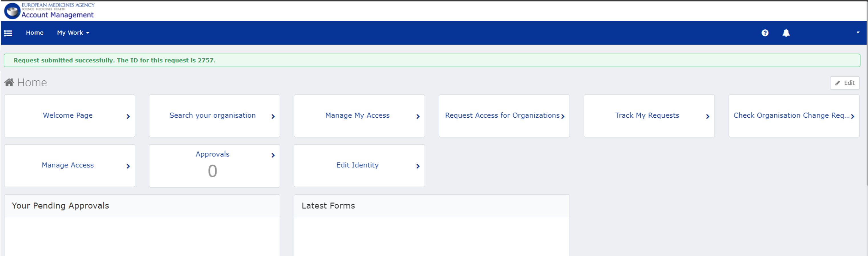Screen dimensions: 868x256
Task: Open user account dropdown caret
Action: 858,32
